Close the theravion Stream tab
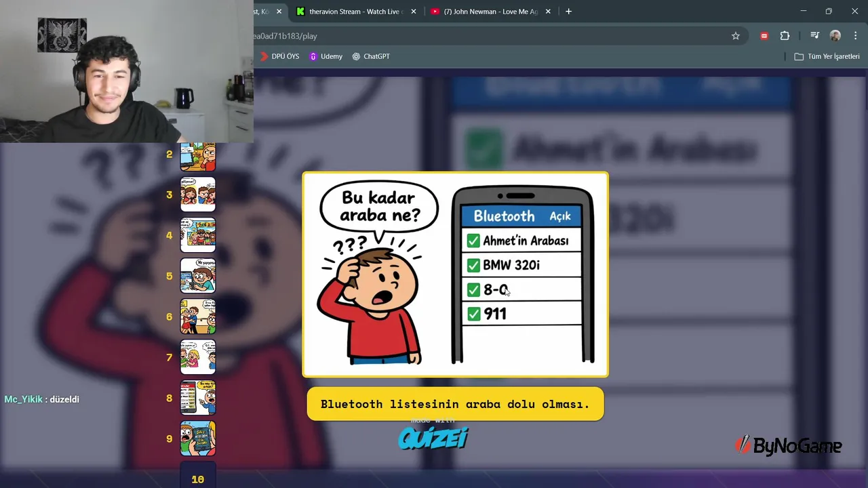This screenshot has height=488, width=868. (x=413, y=12)
